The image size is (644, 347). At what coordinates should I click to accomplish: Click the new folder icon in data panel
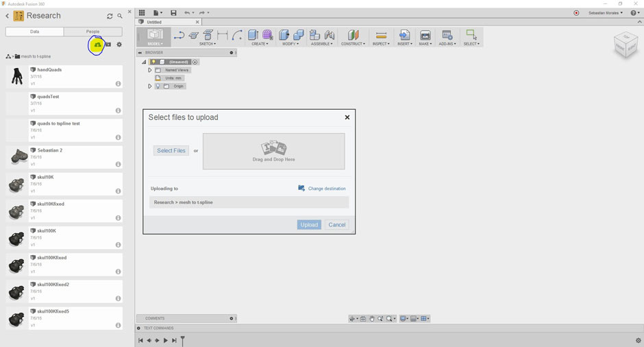pos(108,45)
